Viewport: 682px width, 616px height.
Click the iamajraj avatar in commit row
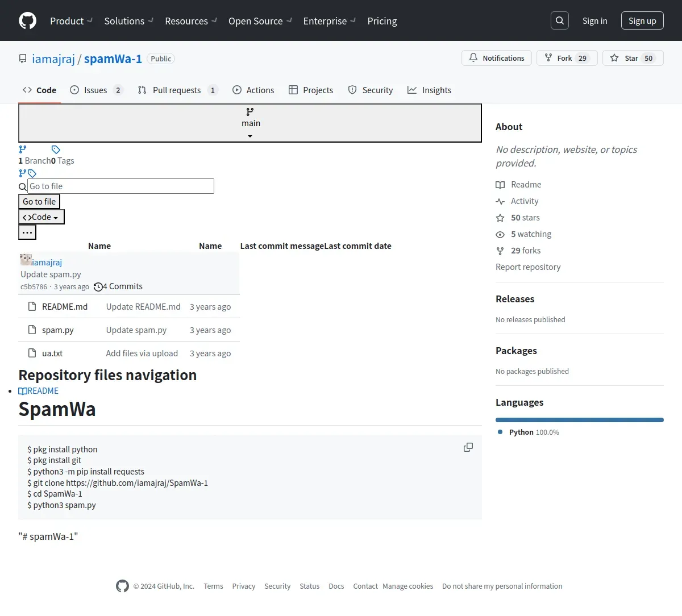(x=26, y=260)
